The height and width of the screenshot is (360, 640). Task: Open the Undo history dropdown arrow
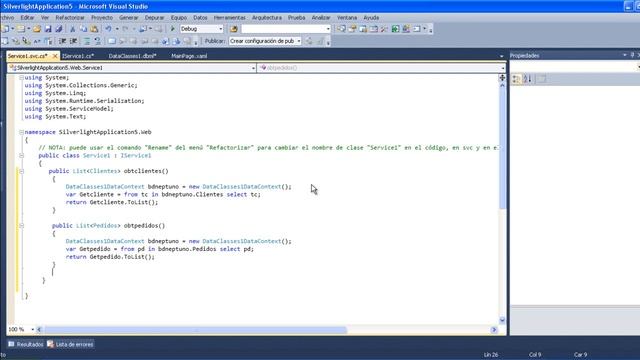click(x=117, y=29)
